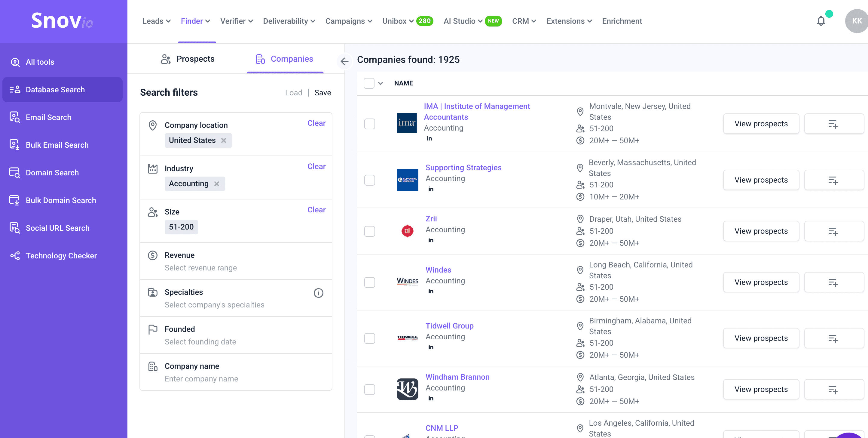Open Domain Search in sidebar
The image size is (868, 438).
click(x=62, y=173)
